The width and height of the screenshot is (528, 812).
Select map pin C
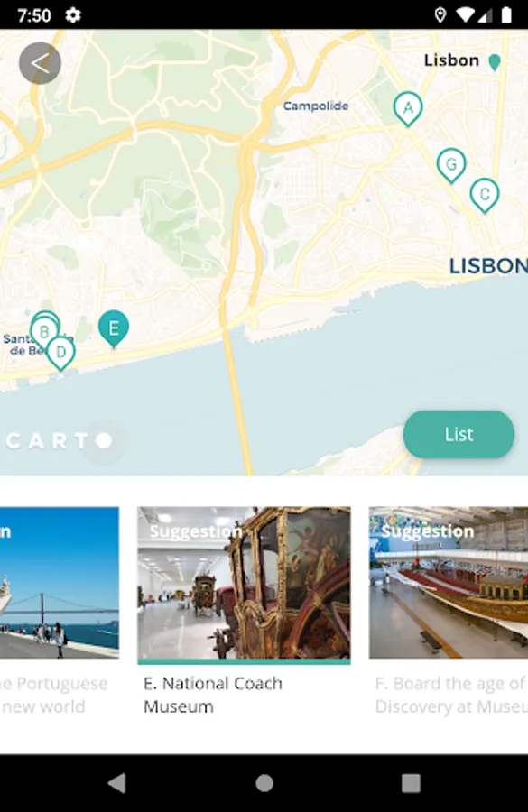485,195
